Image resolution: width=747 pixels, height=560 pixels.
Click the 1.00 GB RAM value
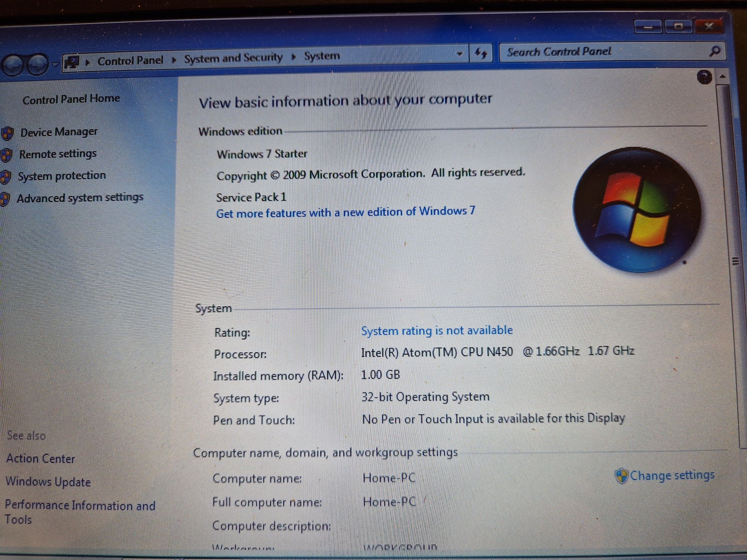click(x=380, y=374)
